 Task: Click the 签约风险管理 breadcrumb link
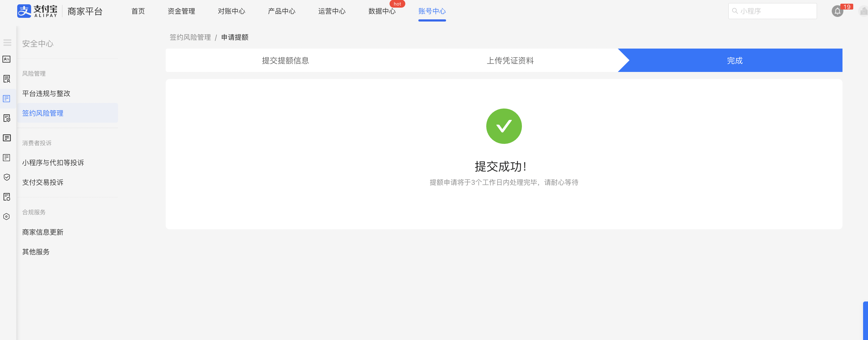coord(190,38)
